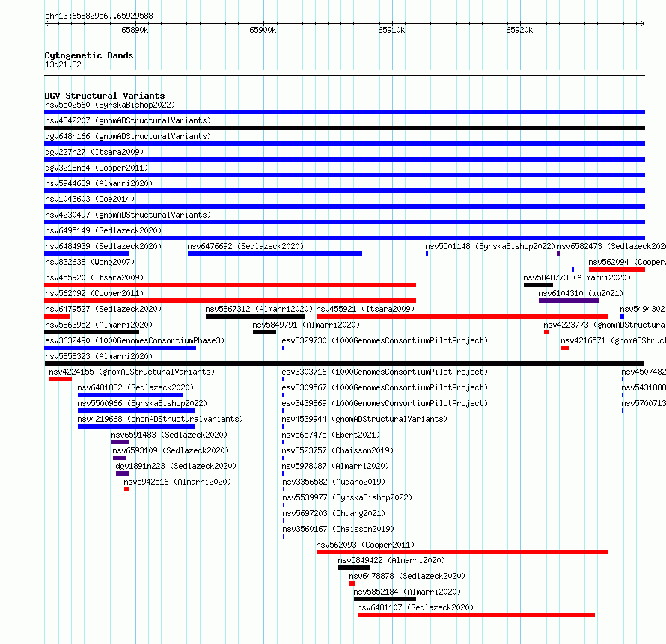Click nsv5697203 (Chuang2021) label
Screen dimensions: 666x644
point(334,513)
